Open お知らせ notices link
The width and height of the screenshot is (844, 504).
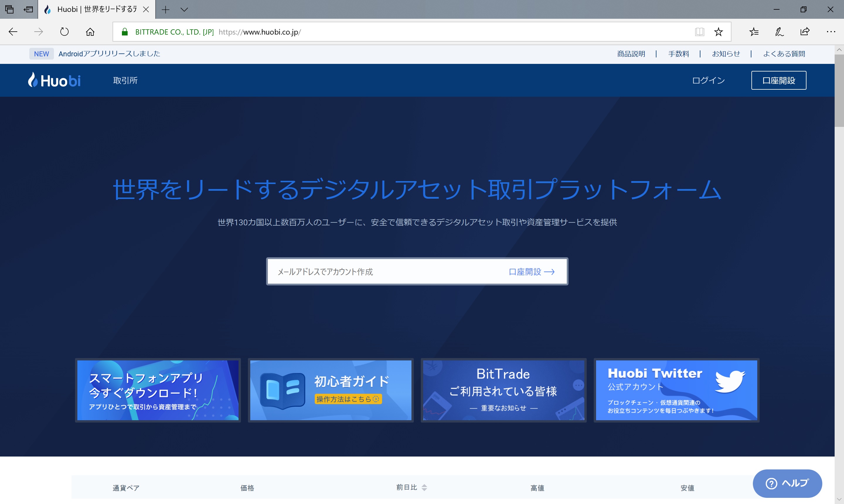point(726,54)
